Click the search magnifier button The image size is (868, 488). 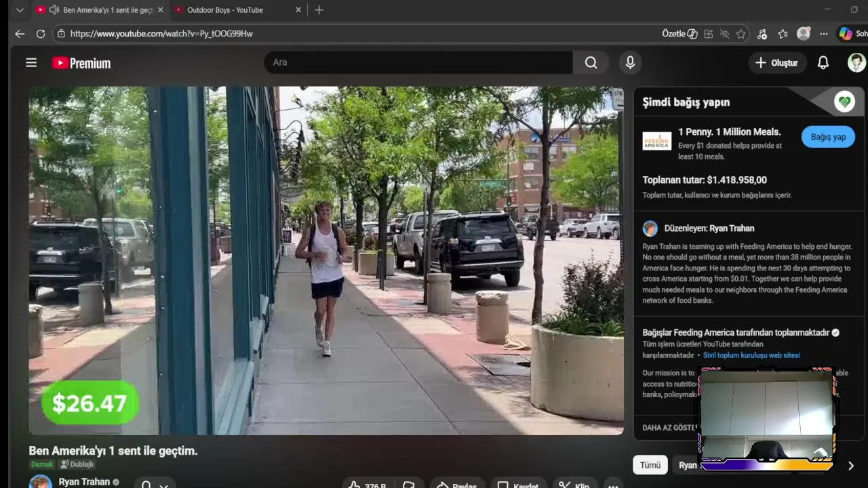coord(591,62)
